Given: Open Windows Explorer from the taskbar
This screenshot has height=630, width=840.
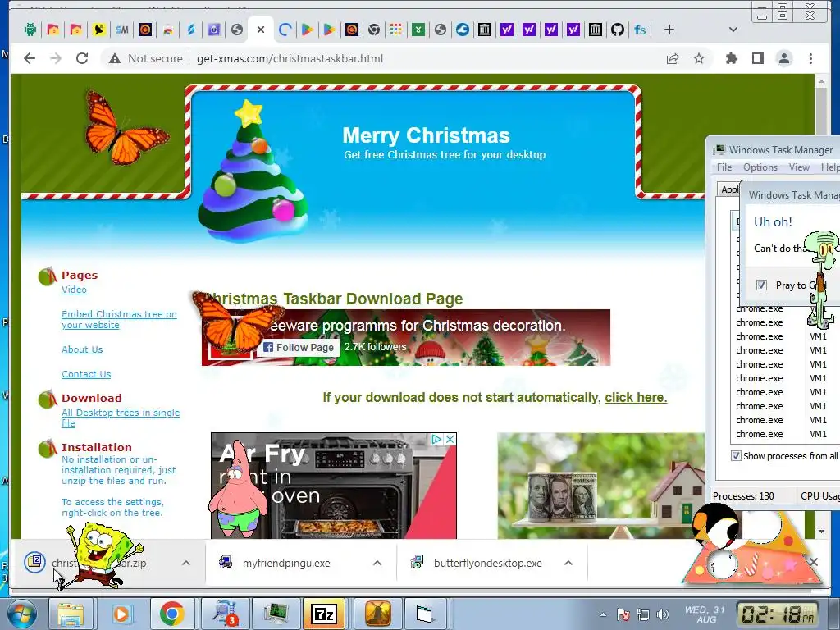Looking at the screenshot, I should [x=71, y=614].
